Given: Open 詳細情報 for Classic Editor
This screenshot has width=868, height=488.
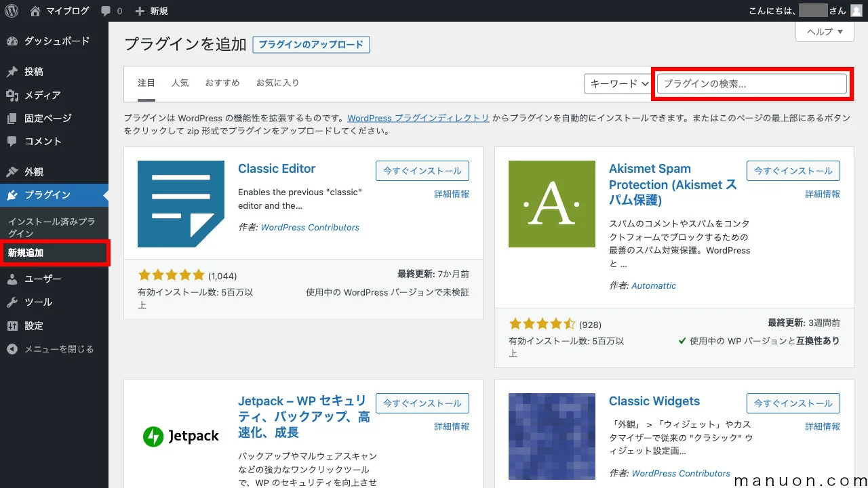Looking at the screenshot, I should [x=452, y=194].
